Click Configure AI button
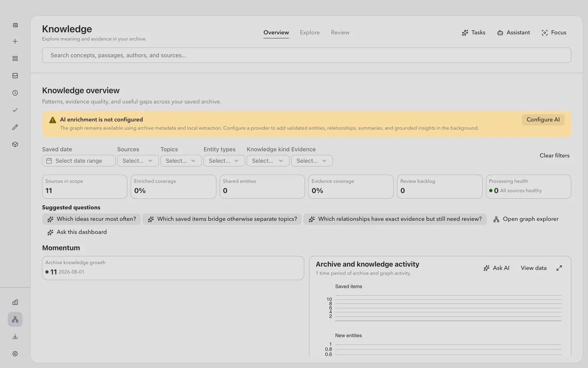The width and height of the screenshot is (588, 368). pyautogui.click(x=543, y=120)
